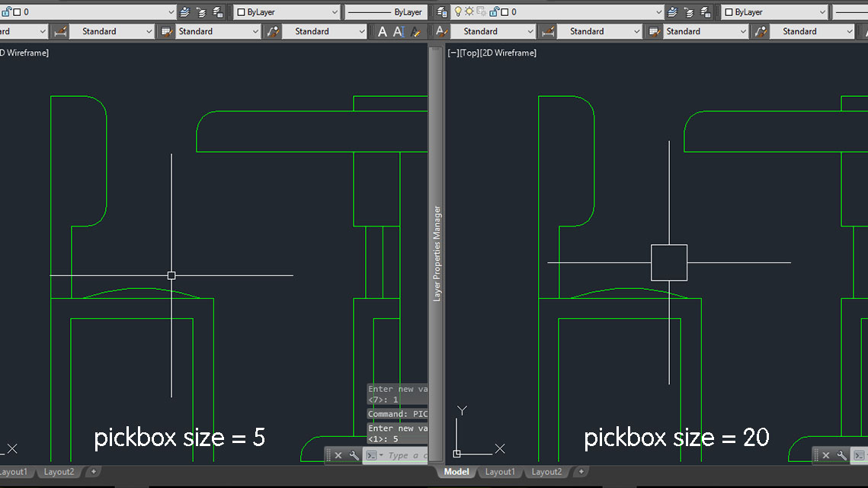The image size is (868, 488).
Task: Click table style icon in right window
Action: point(654,31)
